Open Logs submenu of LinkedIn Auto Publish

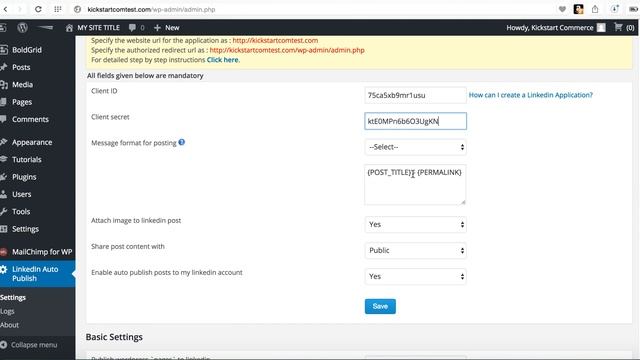(x=7, y=311)
